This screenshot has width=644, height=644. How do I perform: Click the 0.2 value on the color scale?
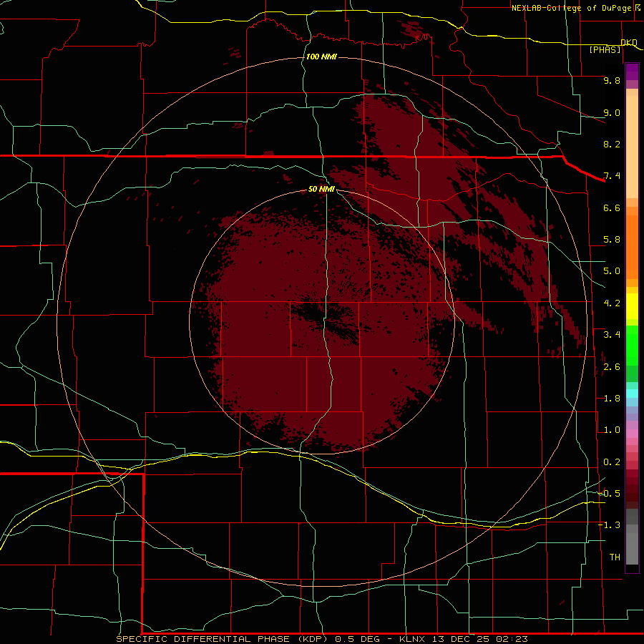pos(612,462)
